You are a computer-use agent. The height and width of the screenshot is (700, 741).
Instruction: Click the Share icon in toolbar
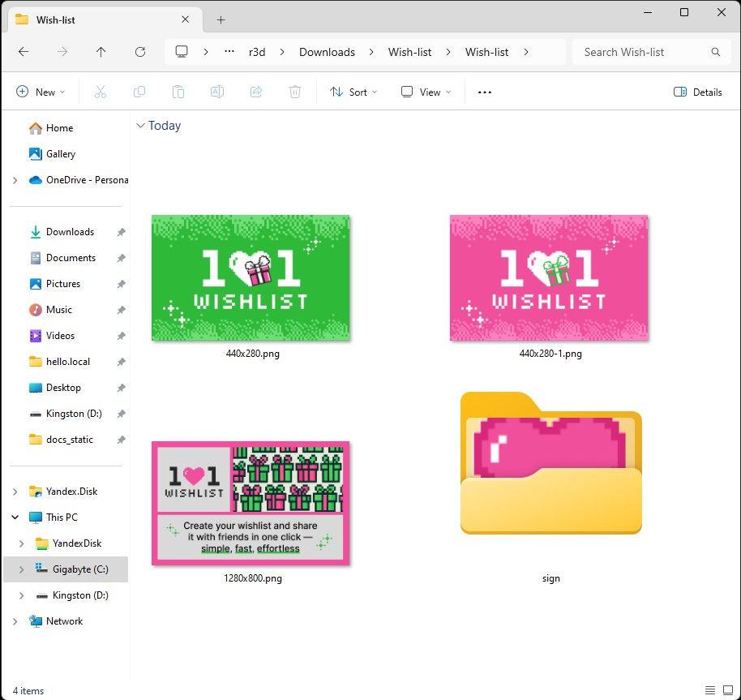click(x=256, y=92)
